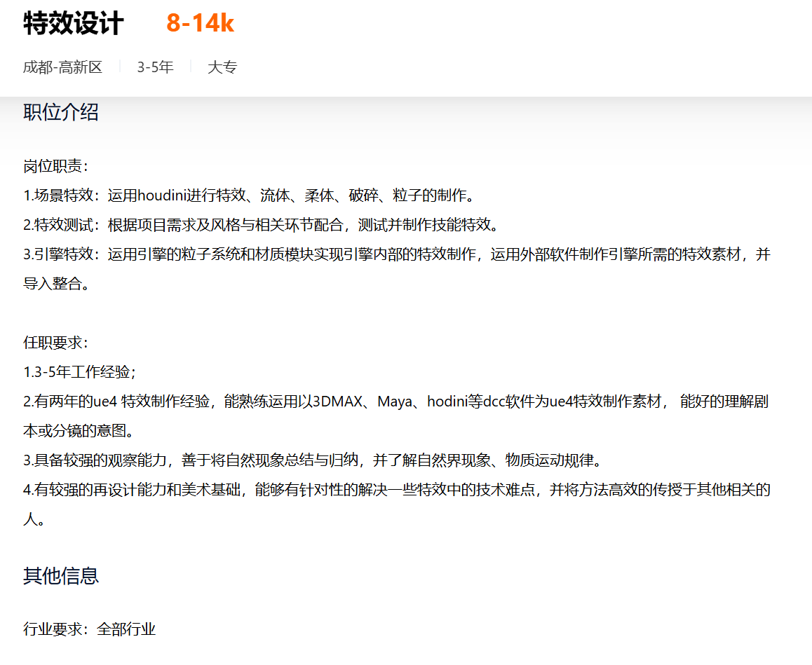Click the single-character line 人。
Viewport: 812px width, 665px height.
(34, 520)
